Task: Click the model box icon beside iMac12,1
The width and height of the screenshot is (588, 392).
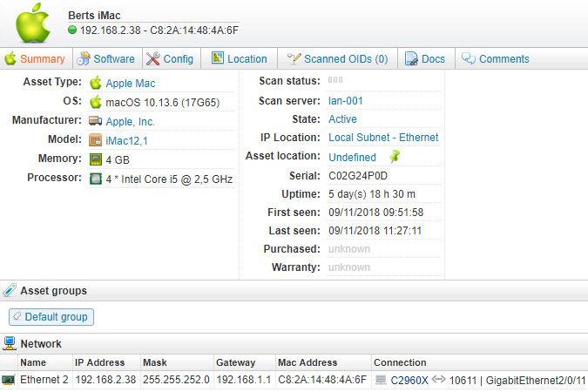Action: click(96, 140)
